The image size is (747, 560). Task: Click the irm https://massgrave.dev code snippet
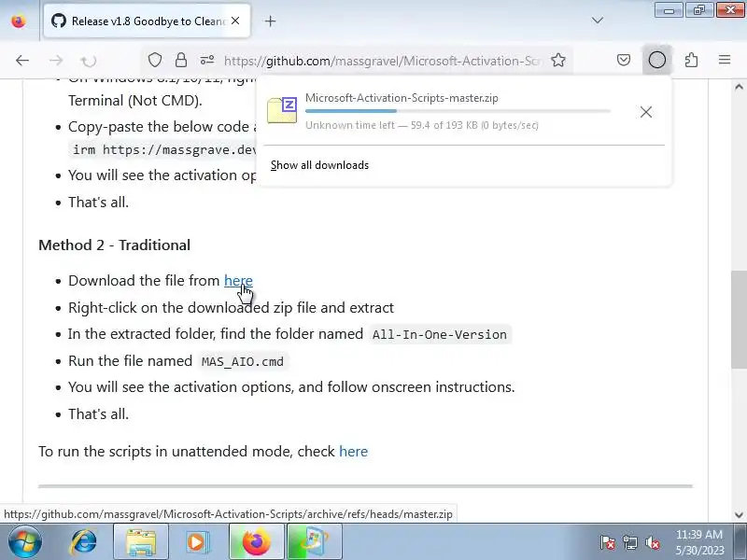coord(164,149)
